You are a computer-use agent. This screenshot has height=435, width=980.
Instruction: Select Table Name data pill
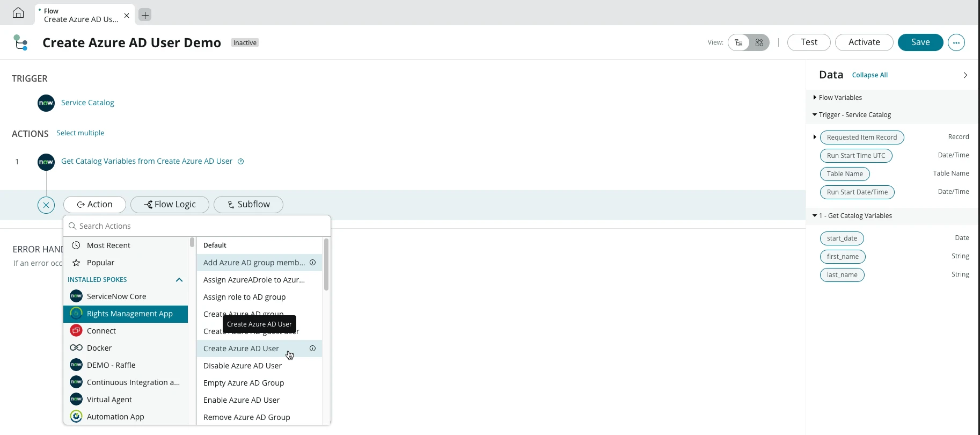[x=845, y=174]
